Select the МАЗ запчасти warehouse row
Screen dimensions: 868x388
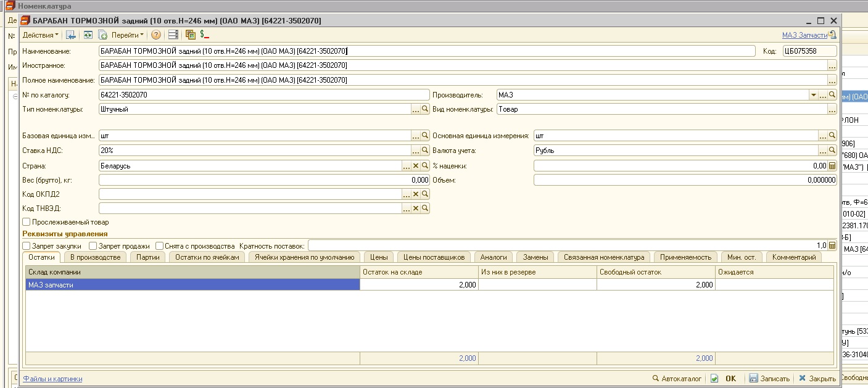[x=429, y=285]
